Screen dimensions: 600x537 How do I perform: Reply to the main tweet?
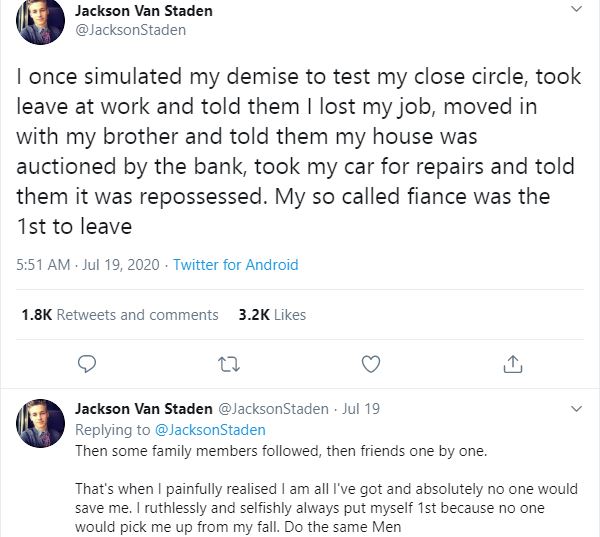87,363
